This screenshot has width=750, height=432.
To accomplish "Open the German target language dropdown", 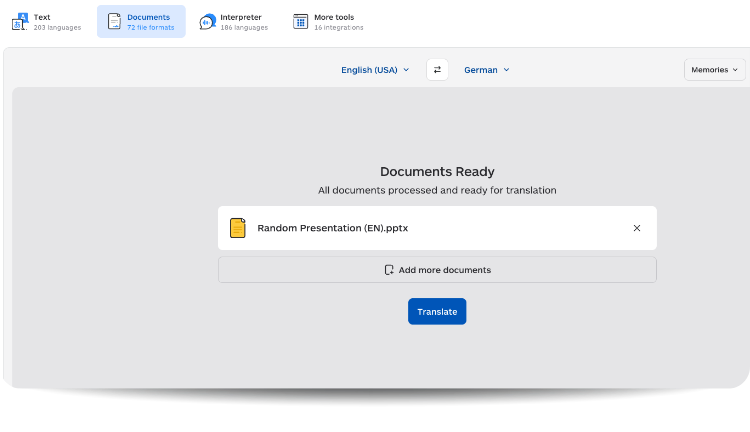I will point(486,70).
